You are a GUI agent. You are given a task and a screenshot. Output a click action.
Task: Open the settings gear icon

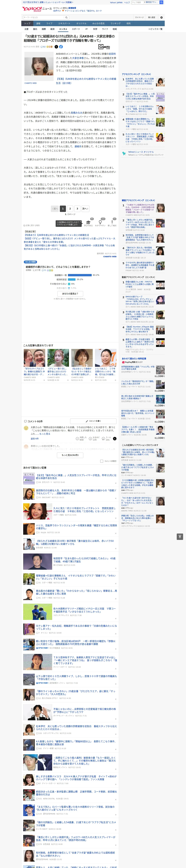click(161, 17)
